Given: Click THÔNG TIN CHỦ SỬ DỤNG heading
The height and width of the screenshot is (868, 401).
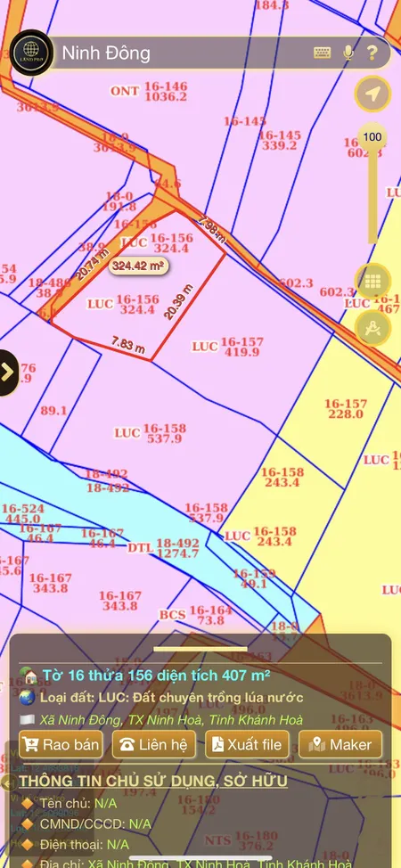Looking at the screenshot, I should (x=153, y=781).
